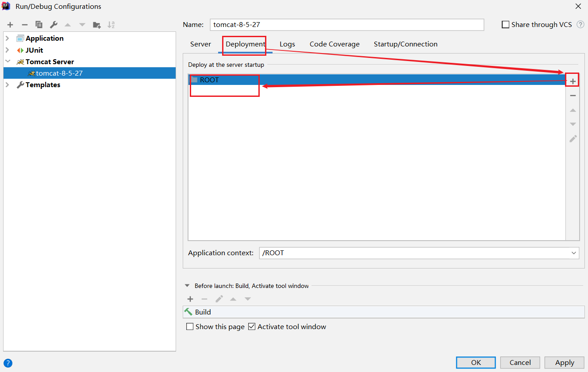Select Tomcat Server tree item
This screenshot has width=588, height=372.
point(50,61)
